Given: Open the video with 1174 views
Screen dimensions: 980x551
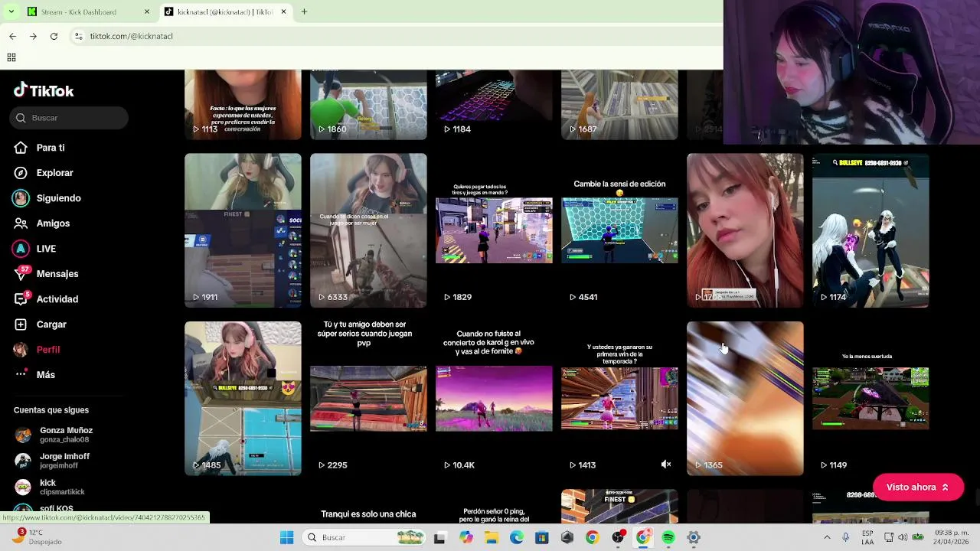Looking at the screenshot, I should 871,230.
